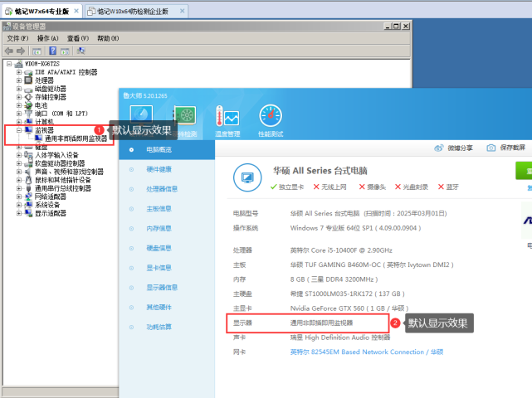The width and height of the screenshot is (532, 398).
Task: Open the 温度管理 temperature icon
Action: (227, 119)
